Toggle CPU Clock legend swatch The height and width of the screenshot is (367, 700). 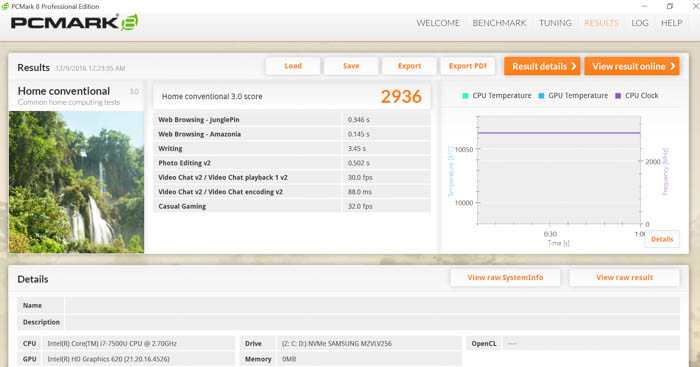618,96
